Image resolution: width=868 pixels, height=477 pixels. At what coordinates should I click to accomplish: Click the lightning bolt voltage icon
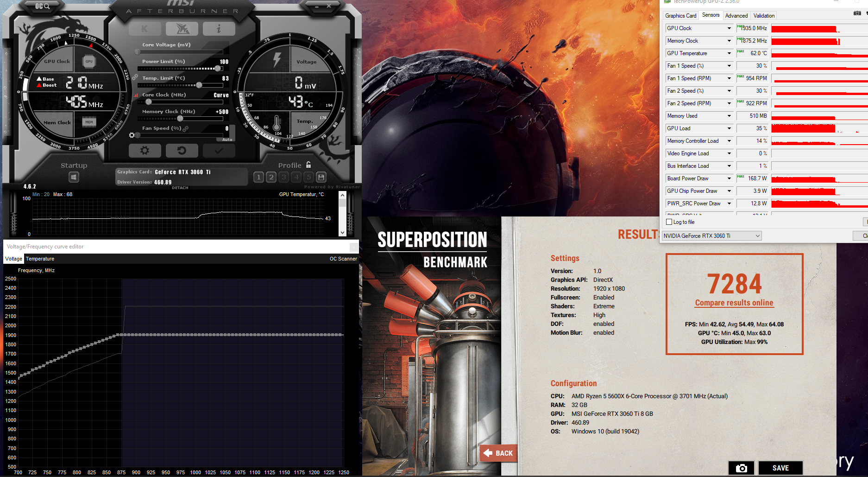[x=277, y=60]
